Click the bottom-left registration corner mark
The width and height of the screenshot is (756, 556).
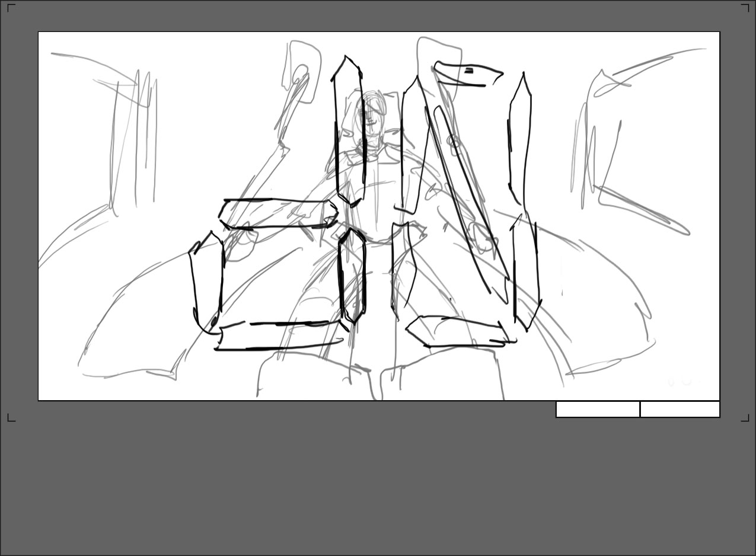[x=11, y=418]
